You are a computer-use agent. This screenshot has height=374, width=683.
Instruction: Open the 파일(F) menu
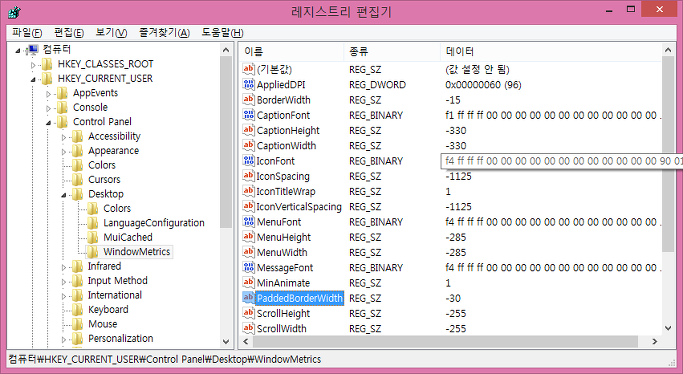(27, 32)
